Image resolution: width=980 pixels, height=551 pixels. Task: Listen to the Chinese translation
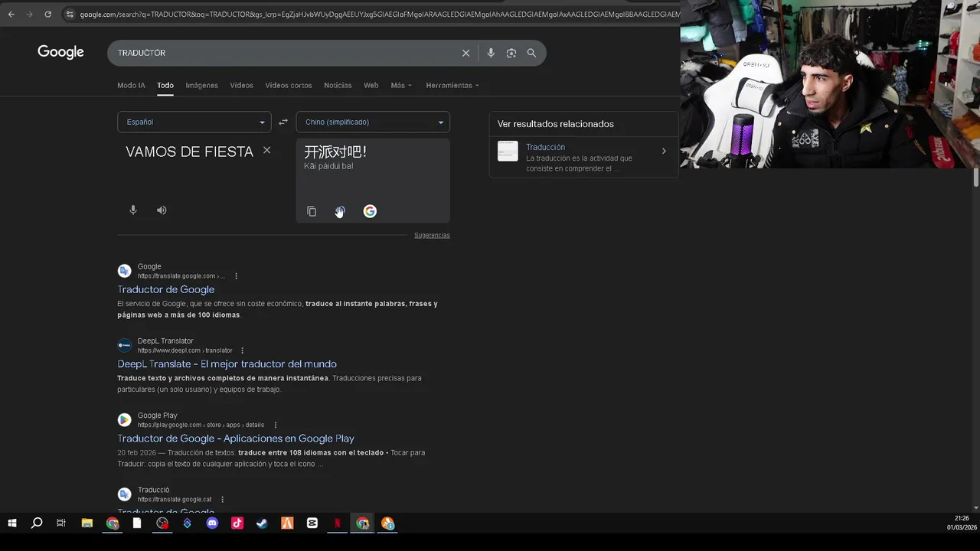click(340, 211)
